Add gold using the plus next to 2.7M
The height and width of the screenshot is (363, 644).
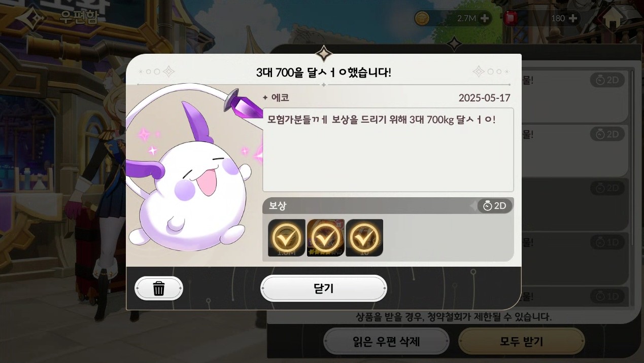click(x=485, y=18)
